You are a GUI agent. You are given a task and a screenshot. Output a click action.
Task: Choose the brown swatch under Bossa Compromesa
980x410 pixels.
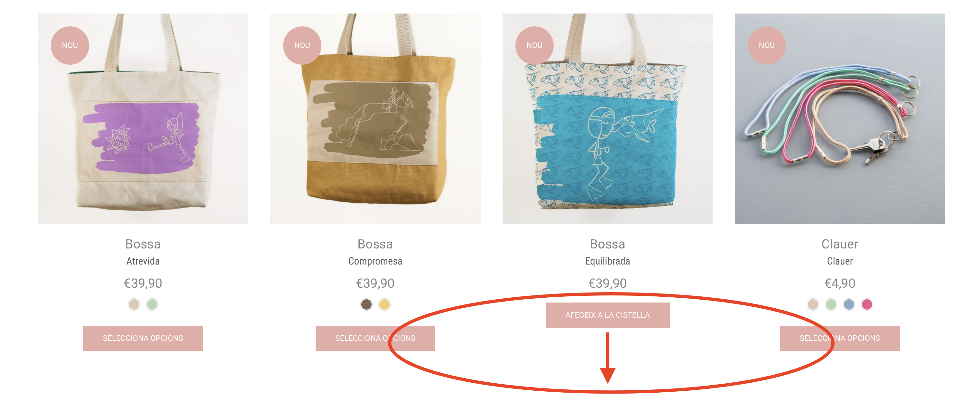pos(366,304)
